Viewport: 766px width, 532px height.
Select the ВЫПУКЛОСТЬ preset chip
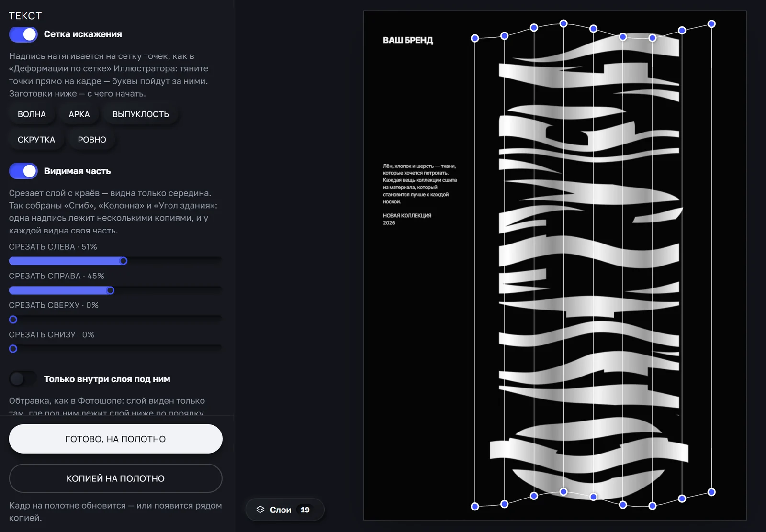[141, 114]
